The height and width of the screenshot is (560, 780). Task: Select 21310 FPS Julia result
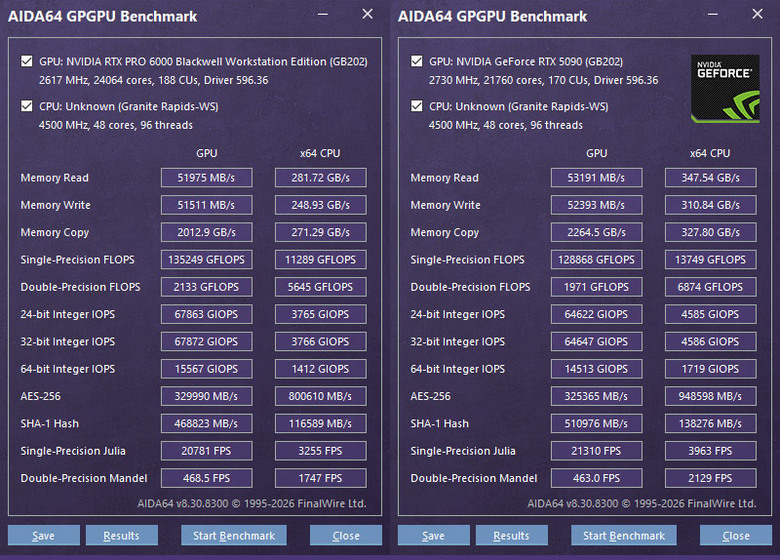tap(596, 451)
